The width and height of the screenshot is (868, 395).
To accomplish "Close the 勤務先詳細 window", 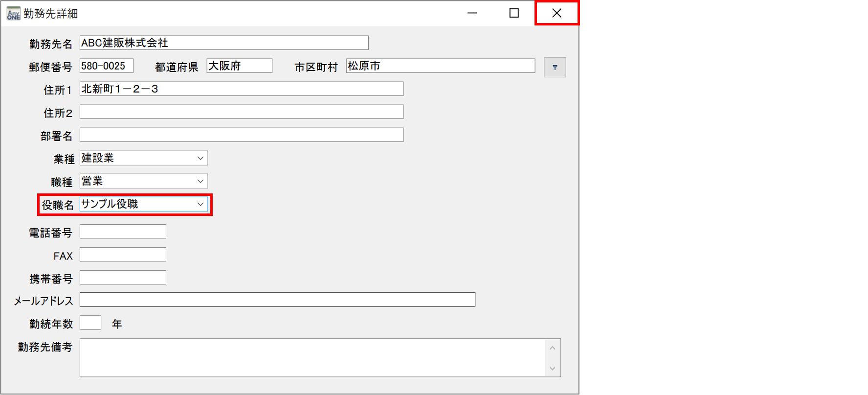I will tap(556, 13).
